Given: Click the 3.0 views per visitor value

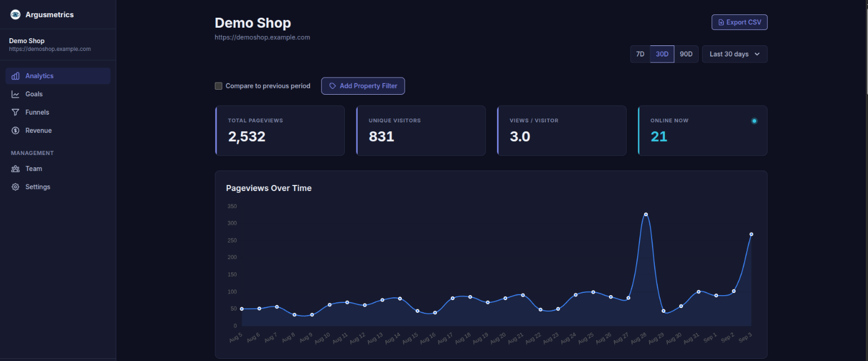Looking at the screenshot, I should 520,136.
